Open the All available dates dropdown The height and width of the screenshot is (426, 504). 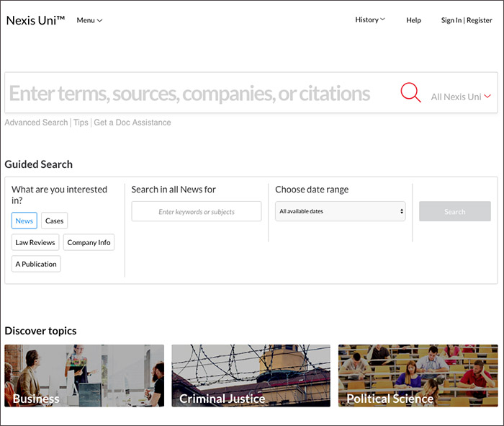coord(340,211)
